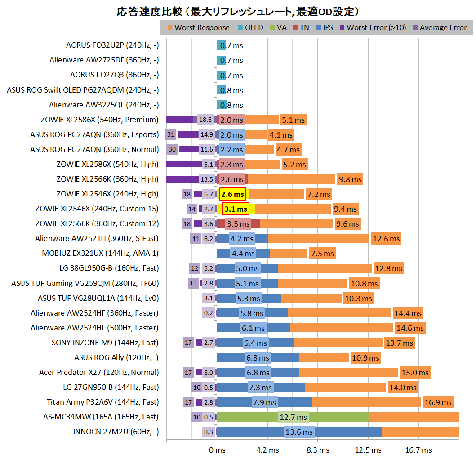Select the AORUS FO27Q3 (360Hz, -) label

[115, 75]
